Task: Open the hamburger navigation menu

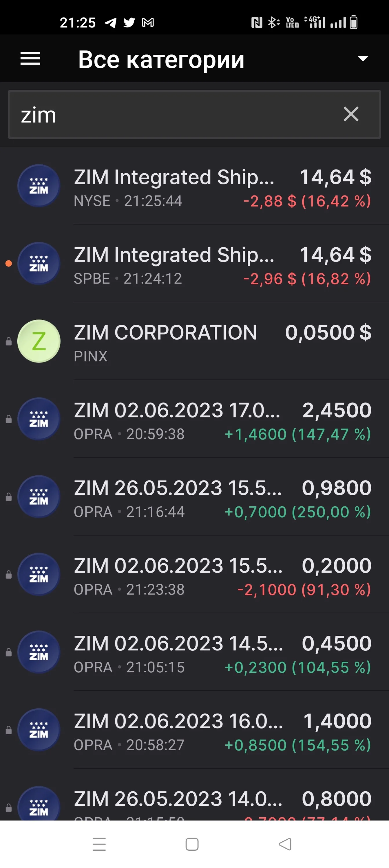Action: point(30,59)
